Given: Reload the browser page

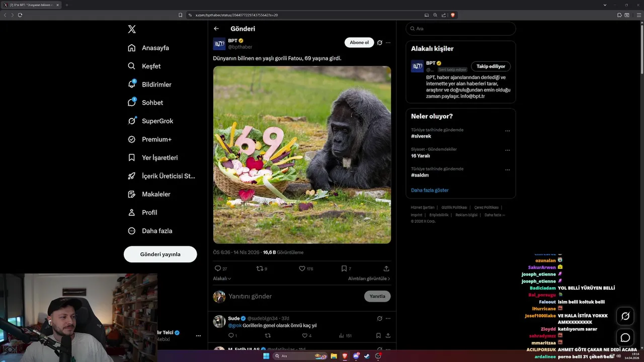Looking at the screenshot, I should point(20,15).
